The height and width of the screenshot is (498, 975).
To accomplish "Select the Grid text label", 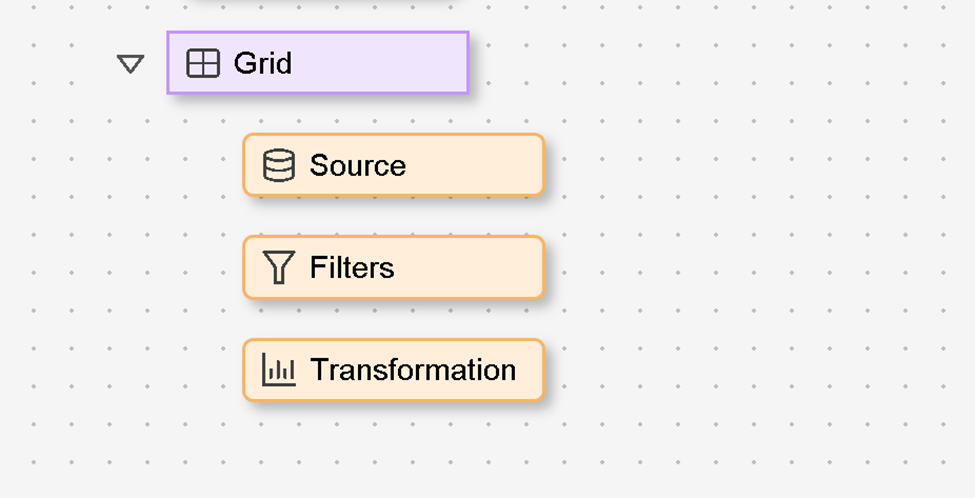I will [x=263, y=64].
